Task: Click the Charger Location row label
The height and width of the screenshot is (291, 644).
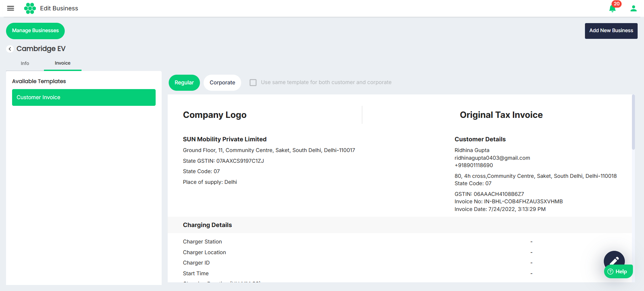Action: pyautogui.click(x=204, y=252)
